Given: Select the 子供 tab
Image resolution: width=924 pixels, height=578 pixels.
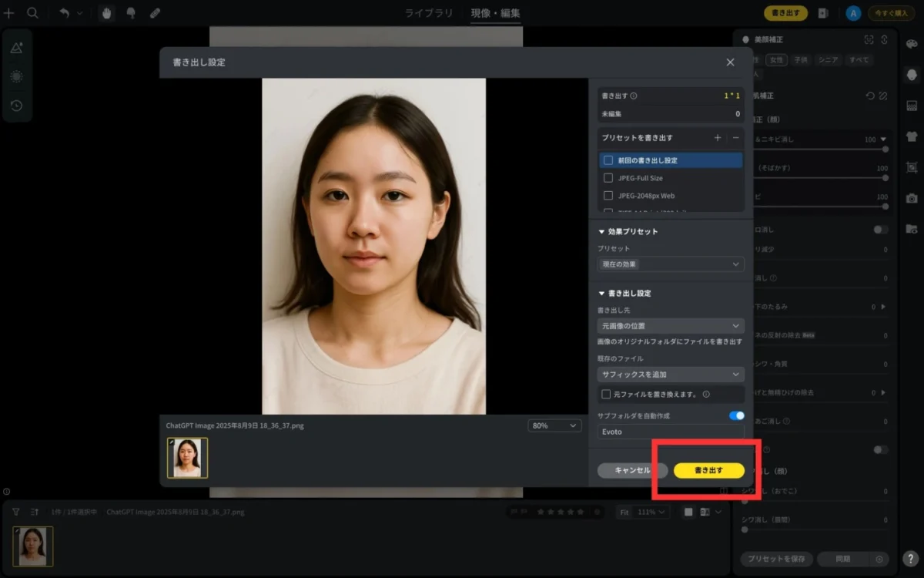Looking at the screenshot, I should [801, 59].
